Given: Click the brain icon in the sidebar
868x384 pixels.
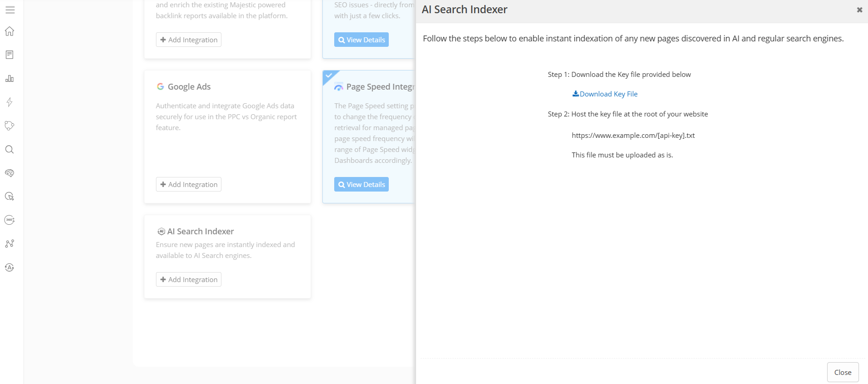Looking at the screenshot, I should [10, 173].
